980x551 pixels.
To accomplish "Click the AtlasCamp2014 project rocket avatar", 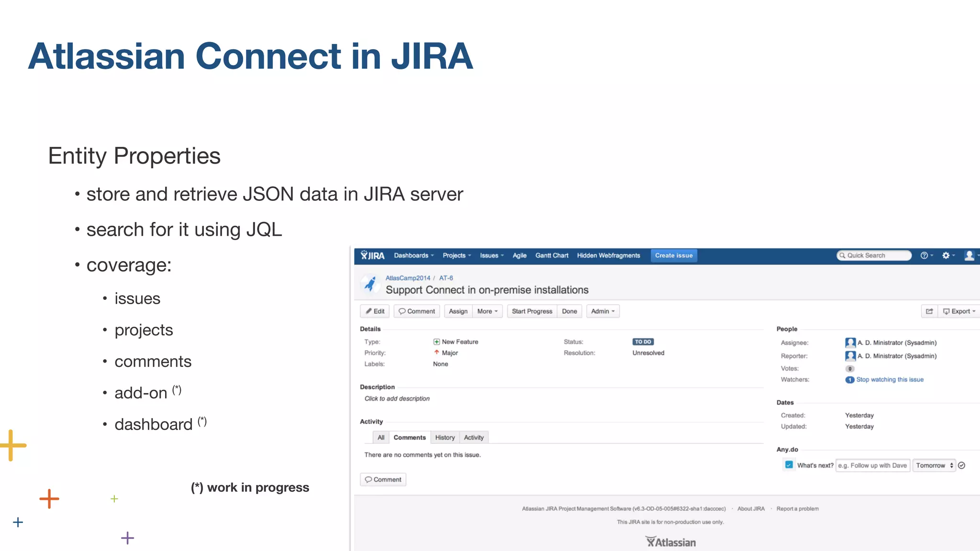I will 369,284.
